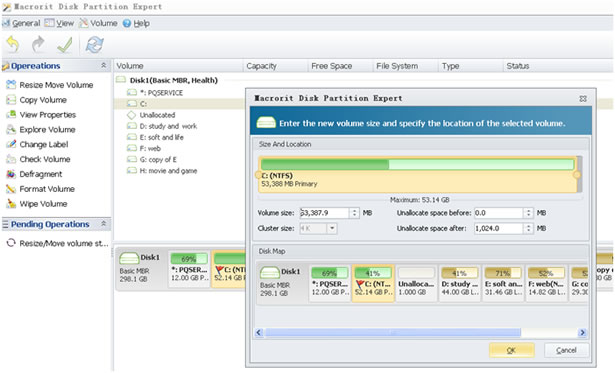Click Unallocate space before spinner arrows

[528, 213]
